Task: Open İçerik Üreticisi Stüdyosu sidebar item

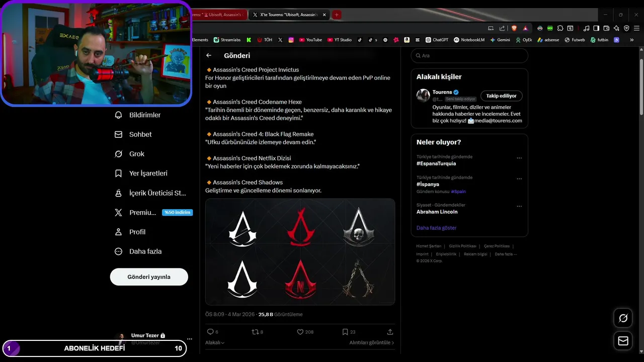Action: point(150,193)
